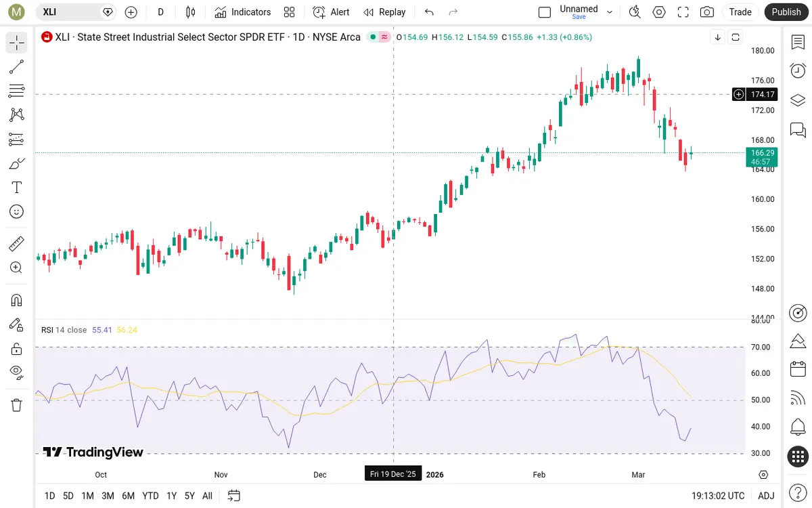Screen dimensions: 812x508
Task: Lock all drawing tools
Action: (17, 349)
